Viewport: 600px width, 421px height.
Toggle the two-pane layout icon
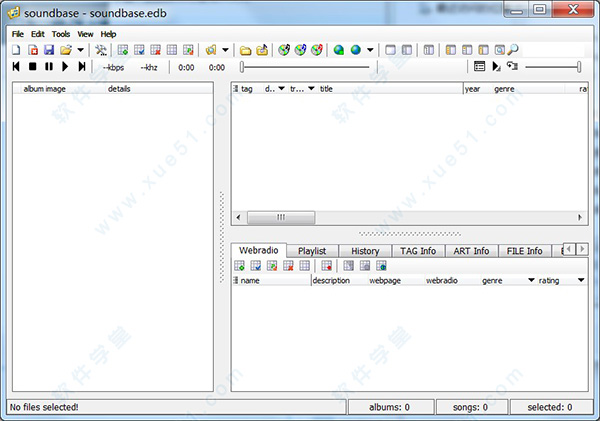(x=407, y=50)
